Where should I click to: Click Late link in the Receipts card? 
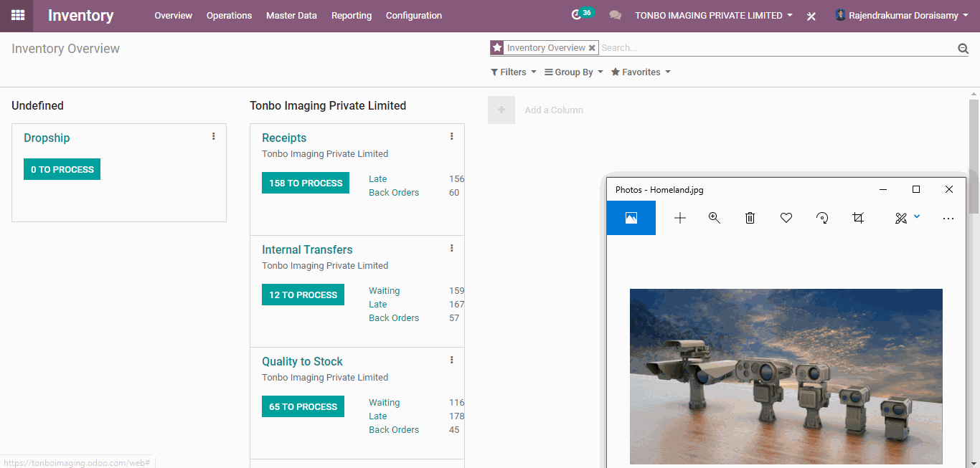377,179
